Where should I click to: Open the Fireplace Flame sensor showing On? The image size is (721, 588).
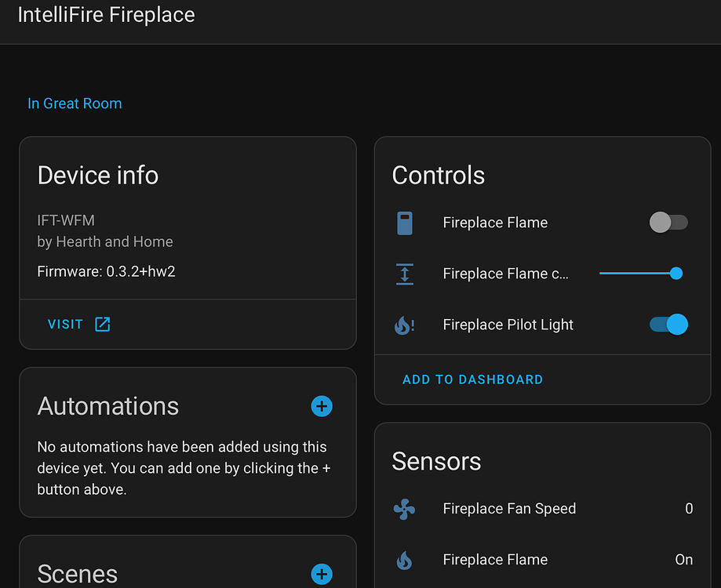[x=495, y=560]
